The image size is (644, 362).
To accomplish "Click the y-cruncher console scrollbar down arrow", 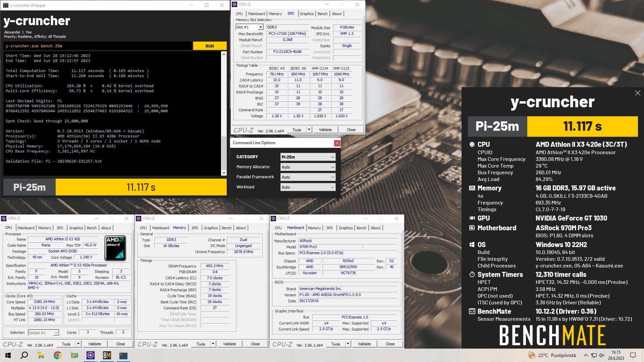I will 224,173.
